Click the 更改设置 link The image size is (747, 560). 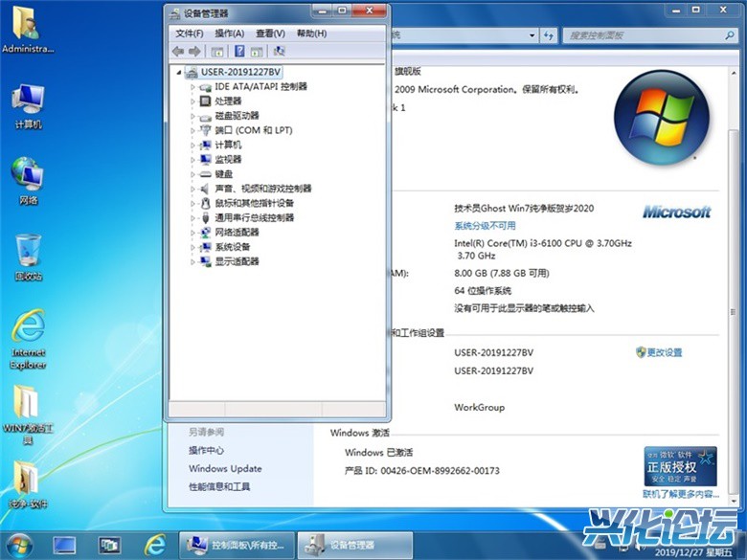tap(664, 352)
